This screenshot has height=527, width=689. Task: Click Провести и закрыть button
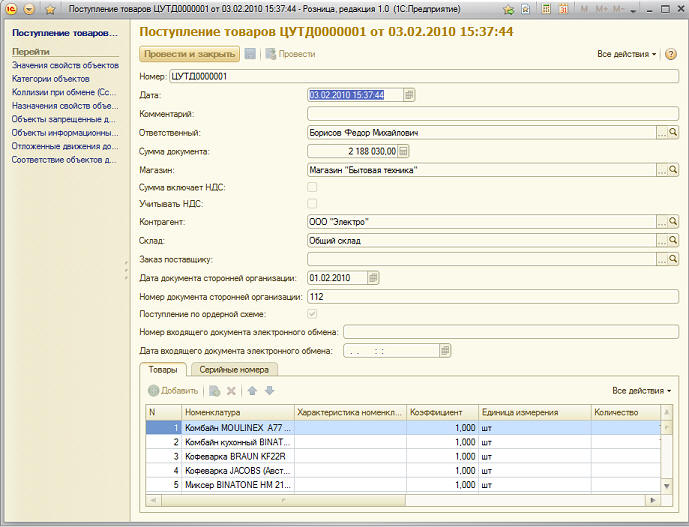(189, 54)
